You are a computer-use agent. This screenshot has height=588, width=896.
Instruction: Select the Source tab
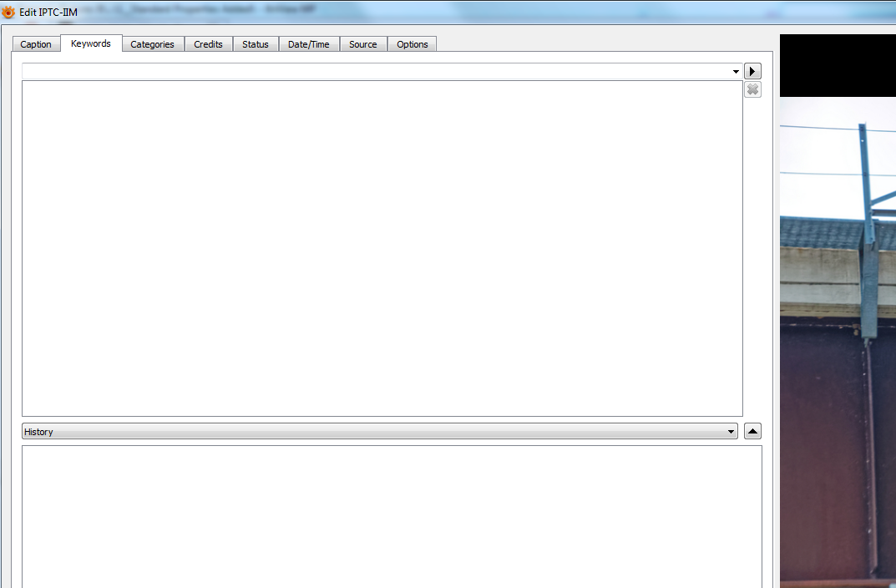[363, 44]
